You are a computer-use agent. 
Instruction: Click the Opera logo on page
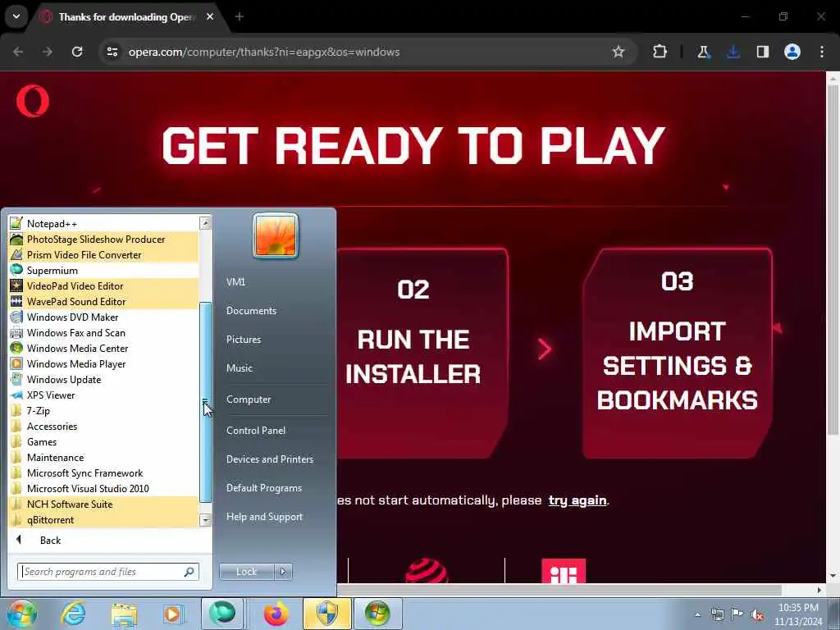(33, 101)
